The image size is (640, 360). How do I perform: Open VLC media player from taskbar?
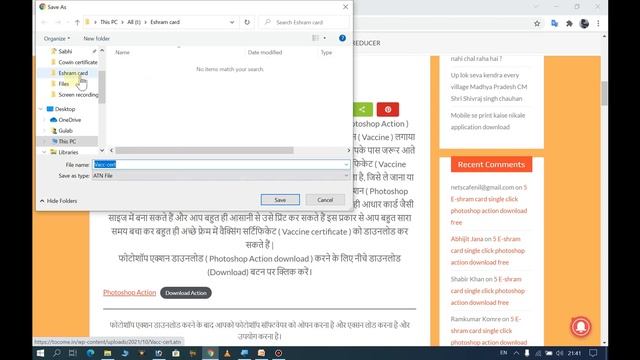[x=227, y=353]
